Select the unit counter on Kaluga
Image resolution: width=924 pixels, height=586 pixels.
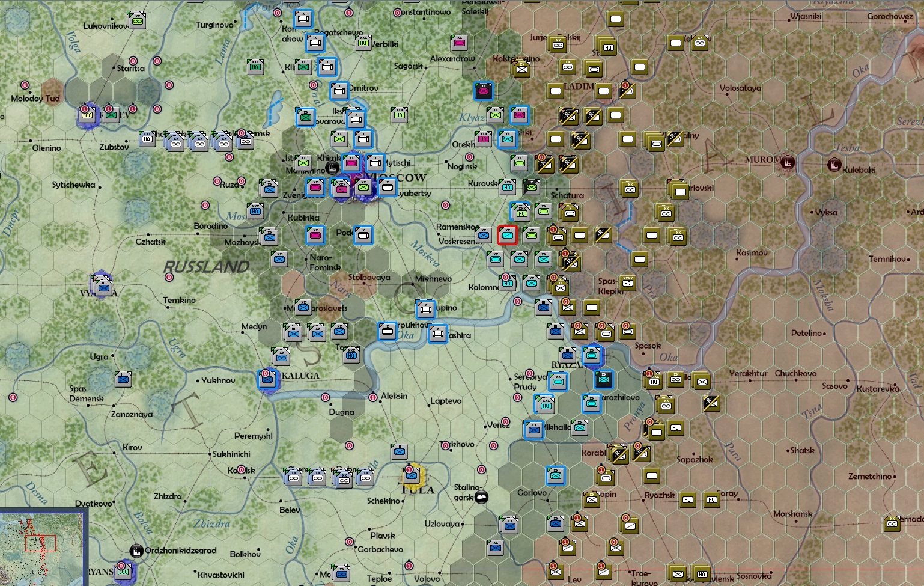tap(267, 379)
